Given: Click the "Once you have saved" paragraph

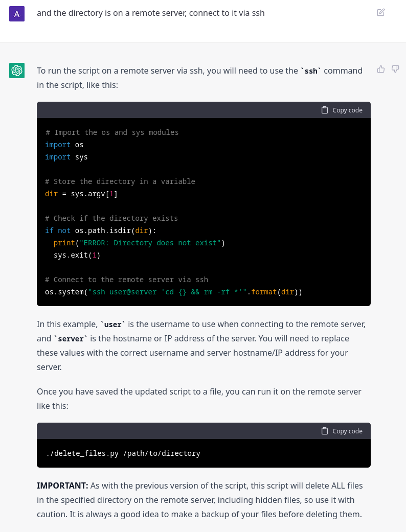Looking at the screenshot, I should pos(199,399).
